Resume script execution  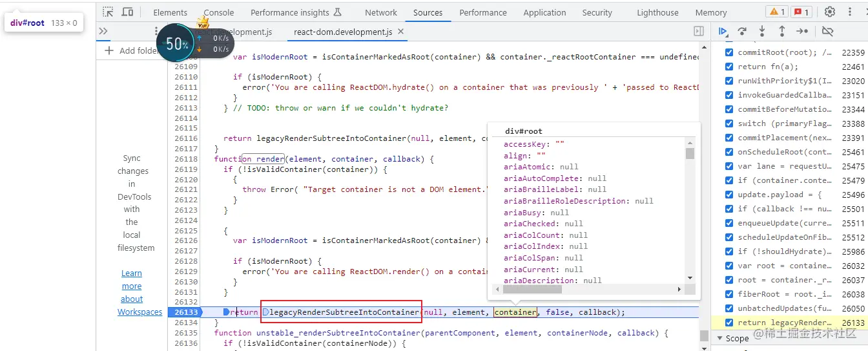723,31
